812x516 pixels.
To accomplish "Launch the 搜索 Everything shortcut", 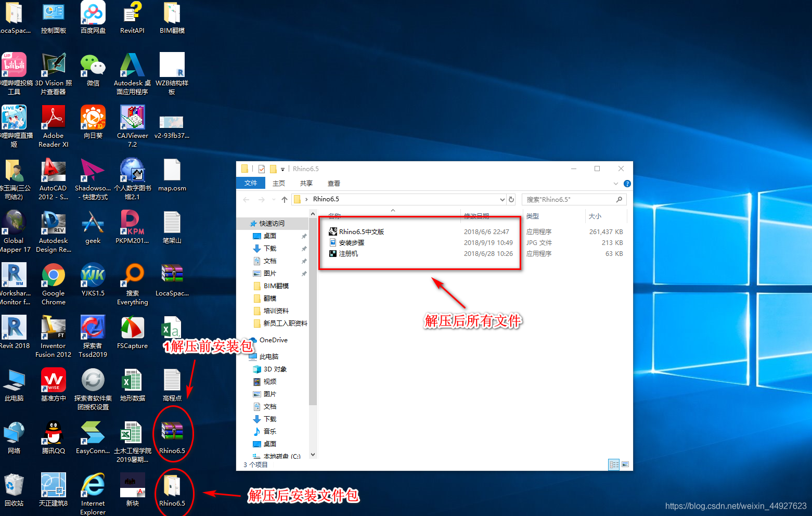I will click(133, 284).
